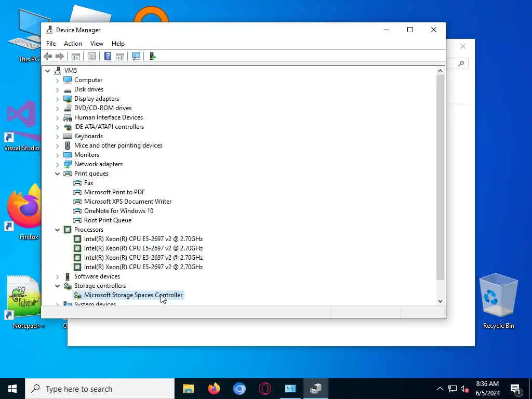Toggle the Show/Hide Action Pane toolbar icon
The image size is (532, 399).
pyautogui.click(x=120, y=56)
